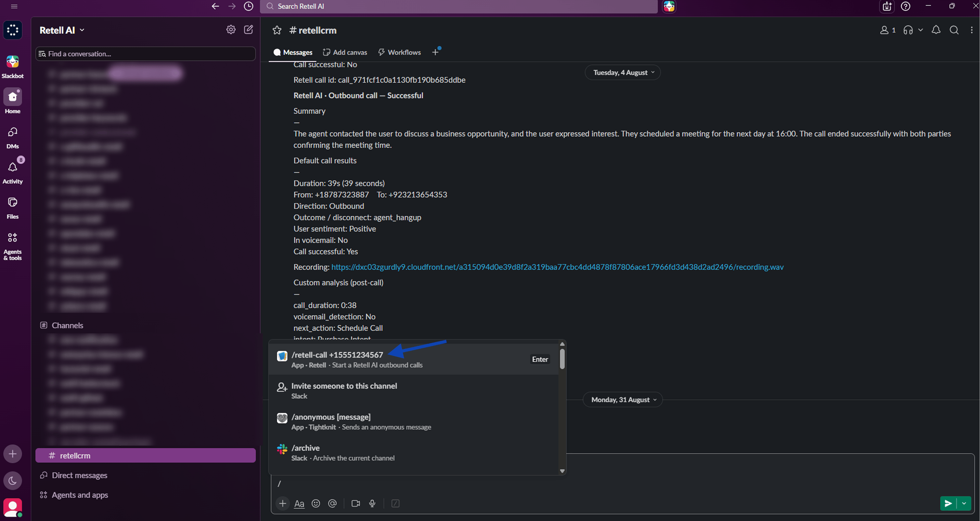View channel members count icon
Viewport: 980px width, 521px height.
pyautogui.click(x=887, y=30)
